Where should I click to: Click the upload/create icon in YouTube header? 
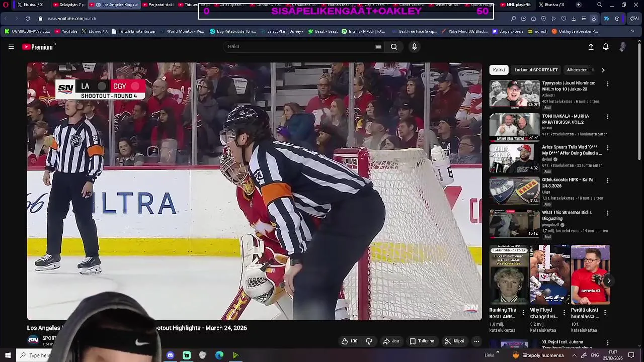[x=591, y=47]
